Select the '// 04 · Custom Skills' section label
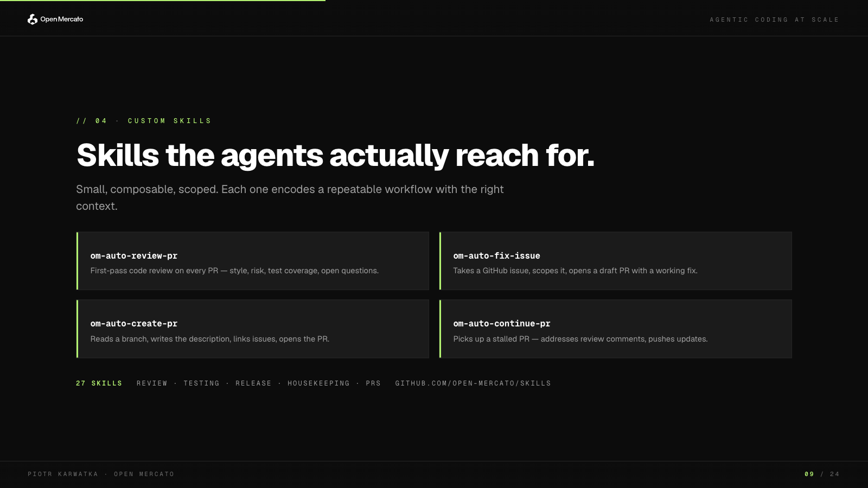The height and width of the screenshot is (488, 868). point(144,121)
